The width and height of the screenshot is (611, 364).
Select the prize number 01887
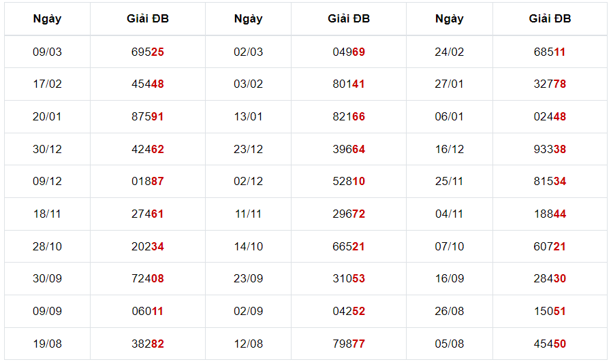tap(147, 182)
